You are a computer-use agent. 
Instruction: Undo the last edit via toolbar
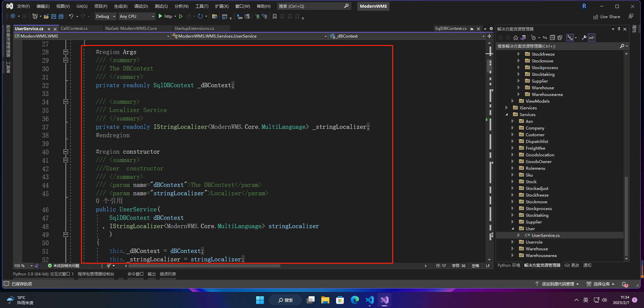[x=71, y=16]
